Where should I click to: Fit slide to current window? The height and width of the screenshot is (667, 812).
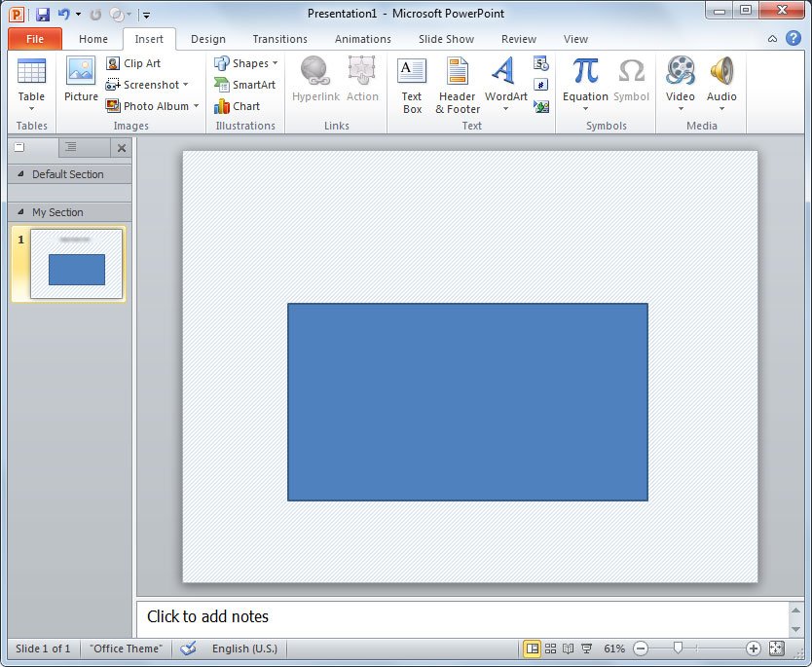(x=776, y=648)
